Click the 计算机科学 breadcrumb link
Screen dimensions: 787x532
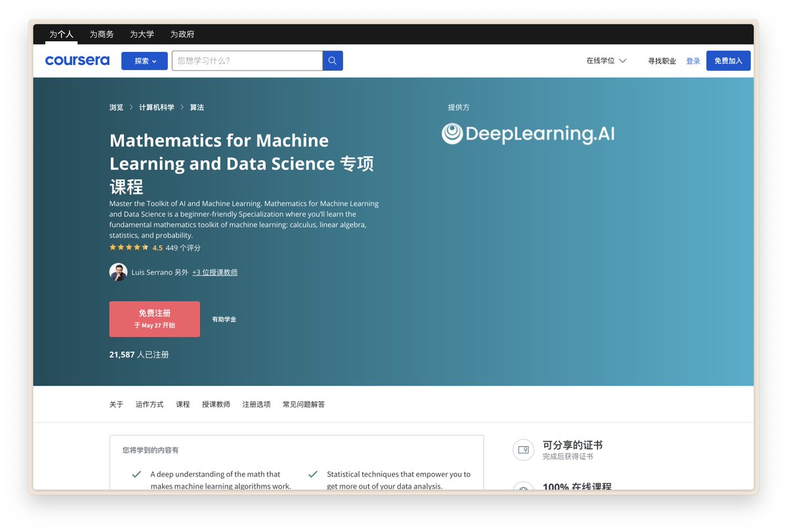pos(157,108)
